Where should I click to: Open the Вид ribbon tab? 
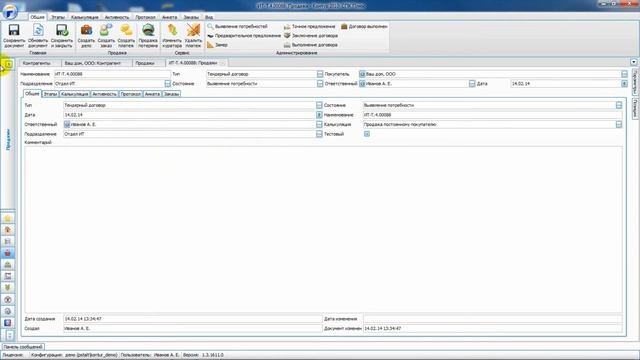[x=209, y=17]
